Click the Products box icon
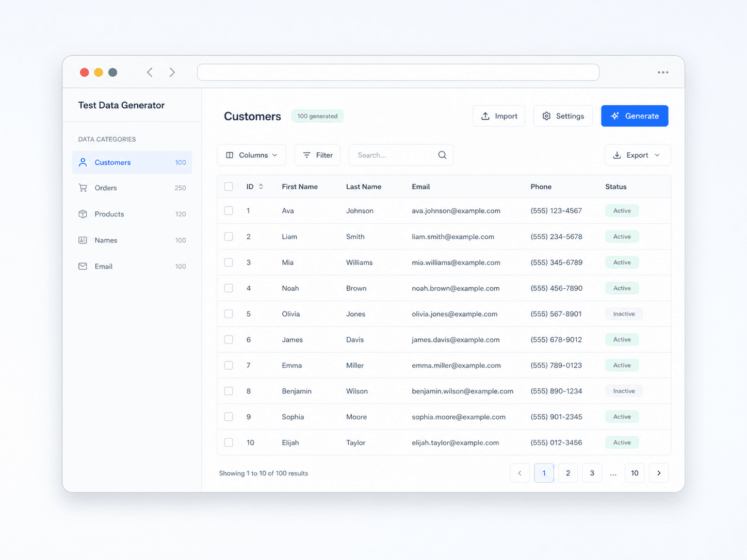 [83, 214]
